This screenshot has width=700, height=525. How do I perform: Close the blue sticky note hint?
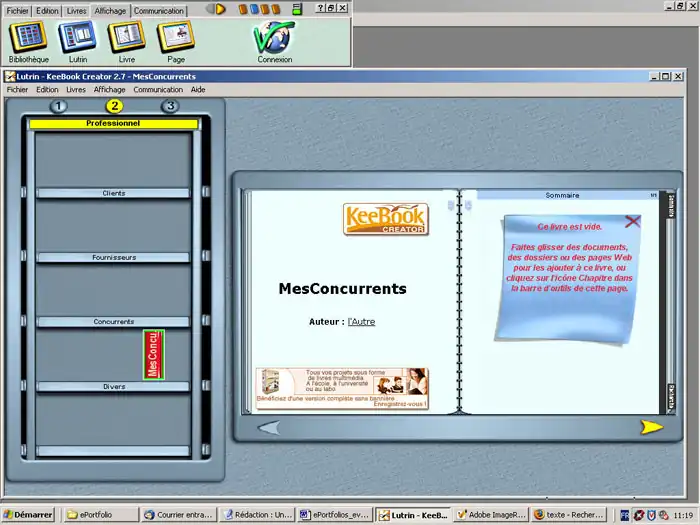click(x=632, y=221)
